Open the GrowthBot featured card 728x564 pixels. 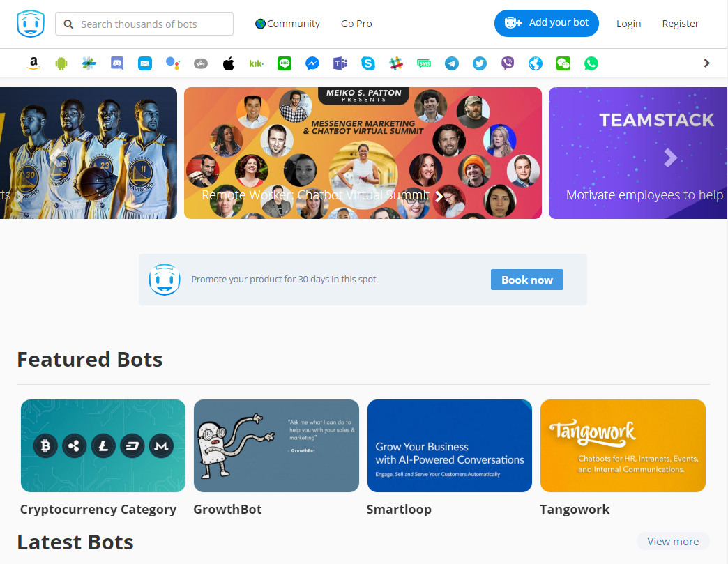[276, 445]
